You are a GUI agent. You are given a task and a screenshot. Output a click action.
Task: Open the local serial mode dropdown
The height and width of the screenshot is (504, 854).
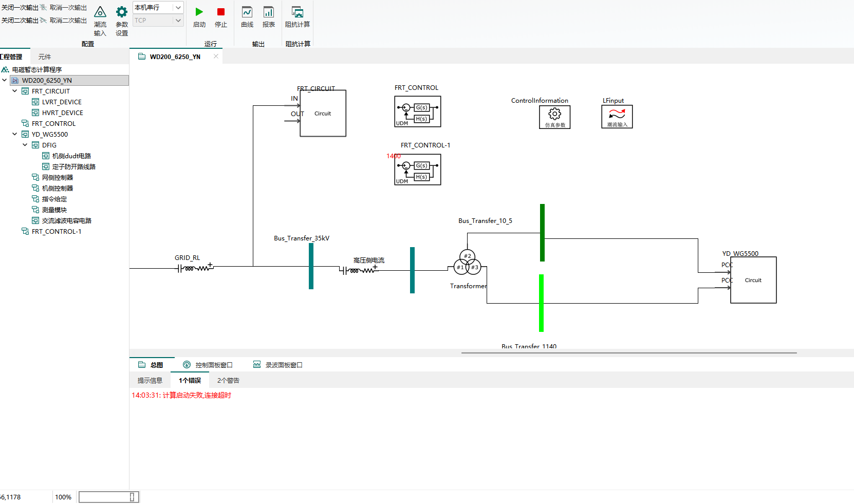pos(158,8)
